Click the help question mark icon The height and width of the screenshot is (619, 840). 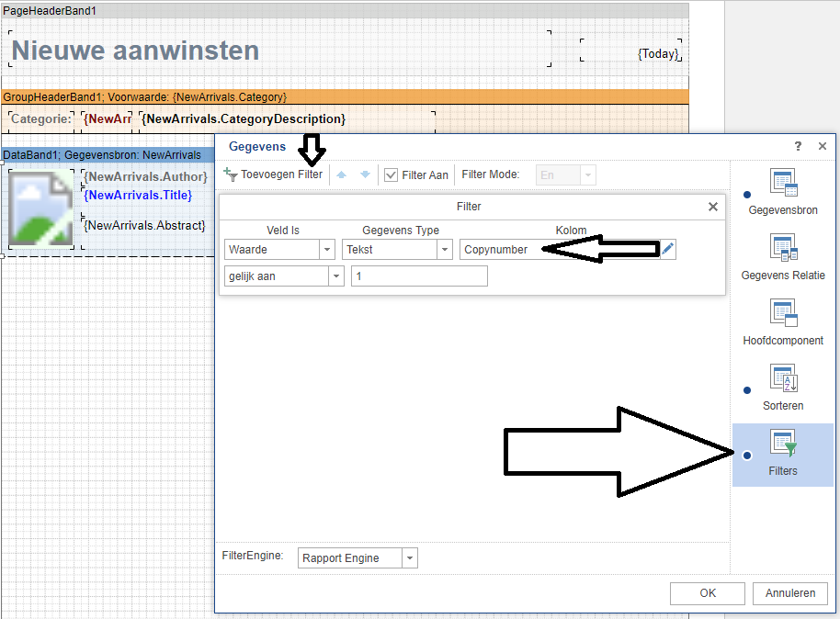click(x=798, y=146)
